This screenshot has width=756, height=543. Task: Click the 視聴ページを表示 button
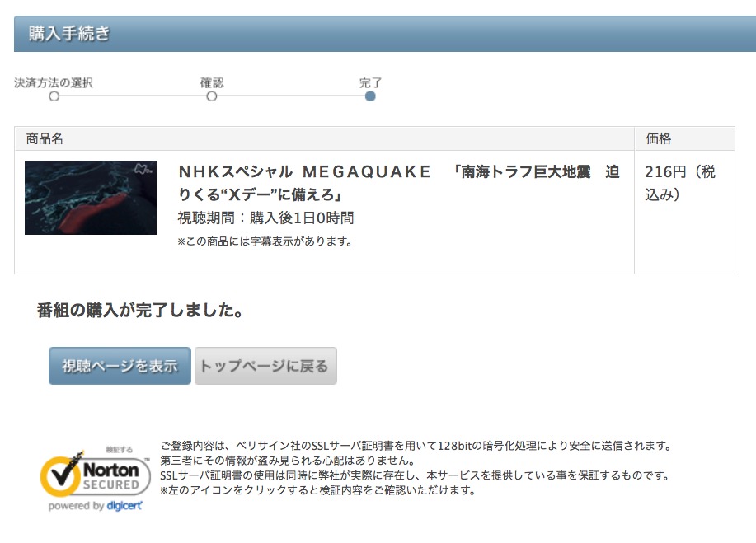coord(120,366)
